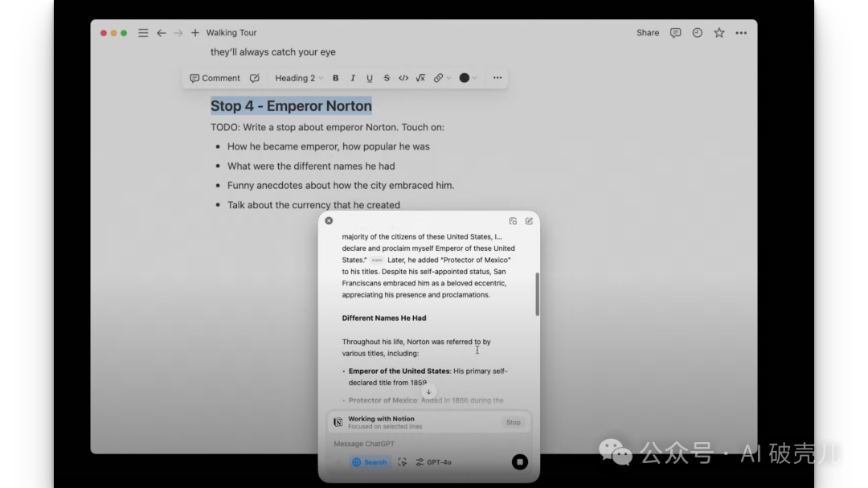Click the Message ChatGPT input field

coord(418,444)
